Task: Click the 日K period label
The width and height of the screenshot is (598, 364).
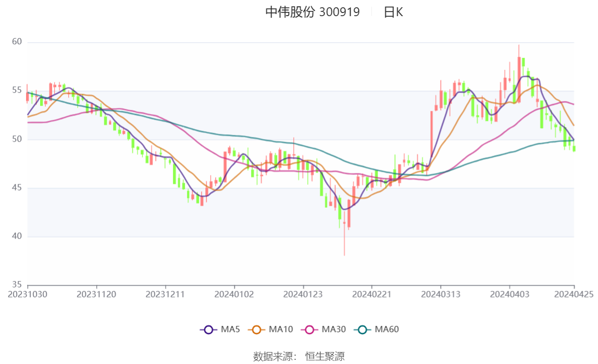Action: [x=393, y=12]
